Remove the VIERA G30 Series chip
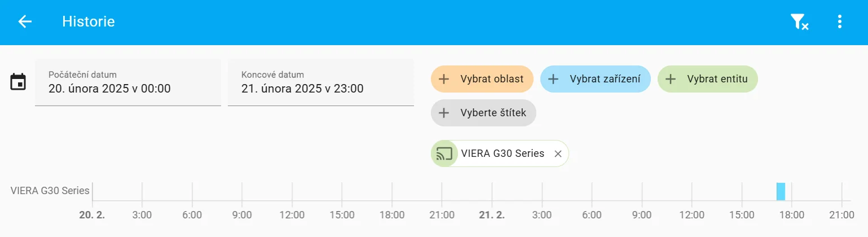Image resolution: width=868 pixels, height=237 pixels. (558, 153)
